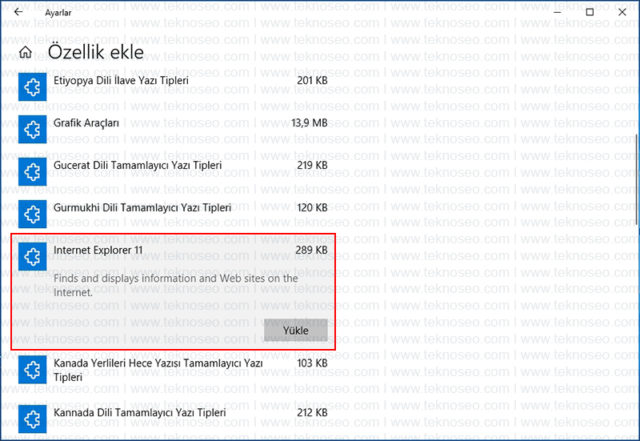This screenshot has width=640, height=441.
Task: Click the 201 KB size value
Action: [312, 80]
